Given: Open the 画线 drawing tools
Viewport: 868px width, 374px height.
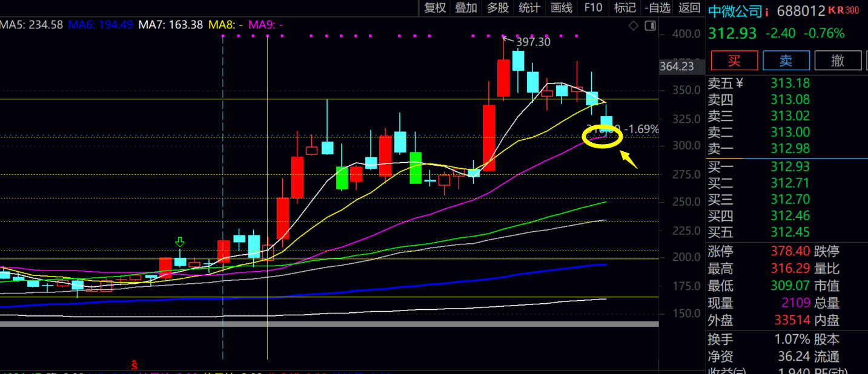Looking at the screenshot, I should coord(562,8).
